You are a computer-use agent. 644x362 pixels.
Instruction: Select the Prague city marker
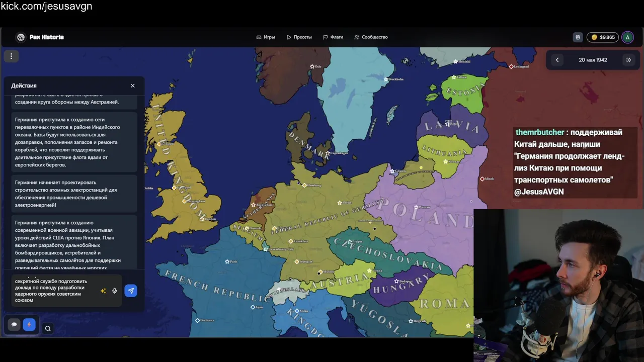pyautogui.click(x=350, y=242)
